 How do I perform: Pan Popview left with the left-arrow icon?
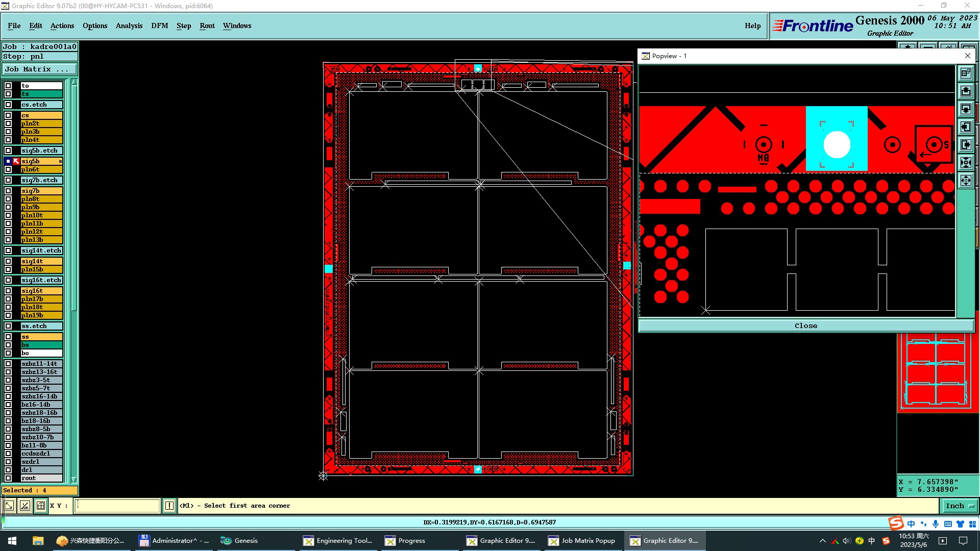click(966, 127)
